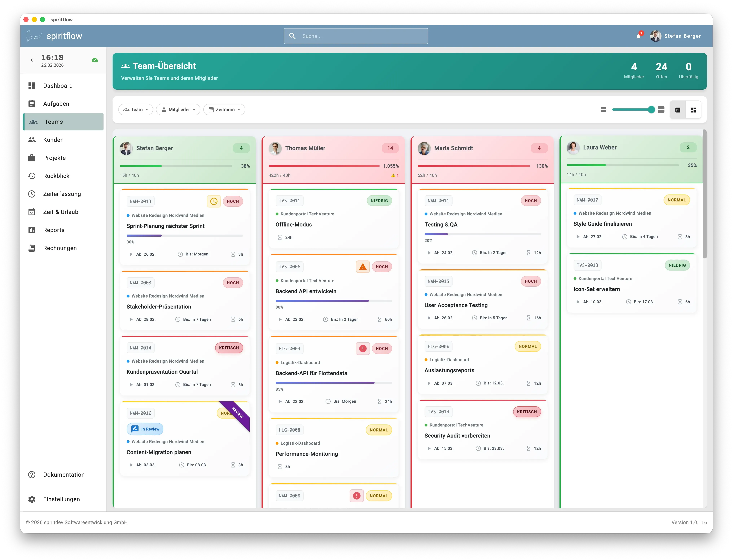The image size is (733, 560).
Task: Click the search magnifier icon
Action: (x=292, y=36)
